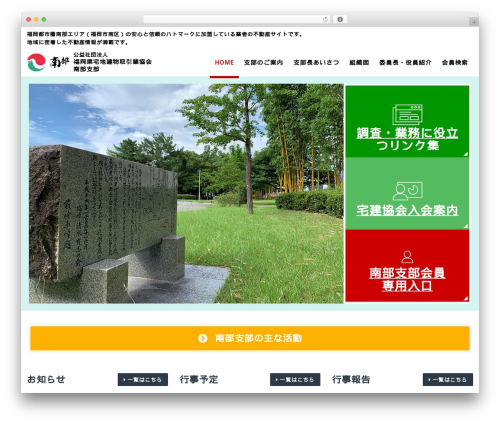
Task: Open 組織図 menu item
Action: (x=359, y=62)
